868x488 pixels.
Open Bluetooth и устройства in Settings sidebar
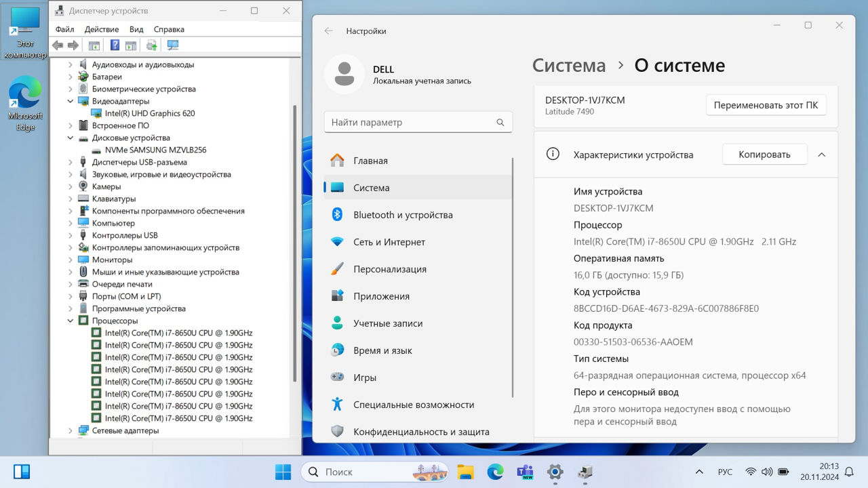click(418, 215)
